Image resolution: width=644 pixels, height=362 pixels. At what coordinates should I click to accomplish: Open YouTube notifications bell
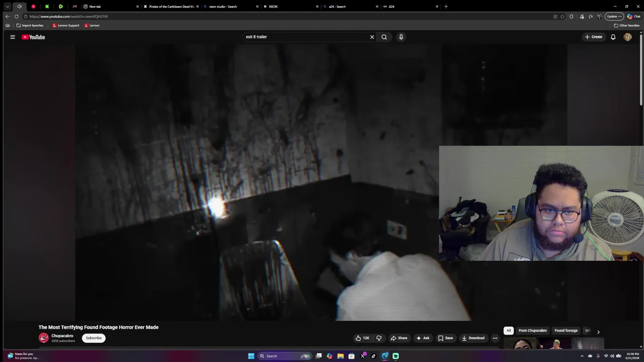pos(613,37)
